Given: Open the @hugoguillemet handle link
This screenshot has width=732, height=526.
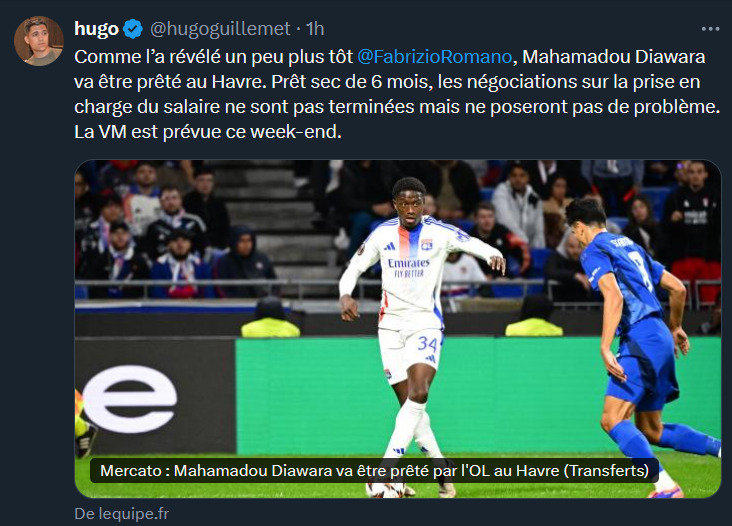Looking at the screenshot, I should pyautogui.click(x=220, y=29).
